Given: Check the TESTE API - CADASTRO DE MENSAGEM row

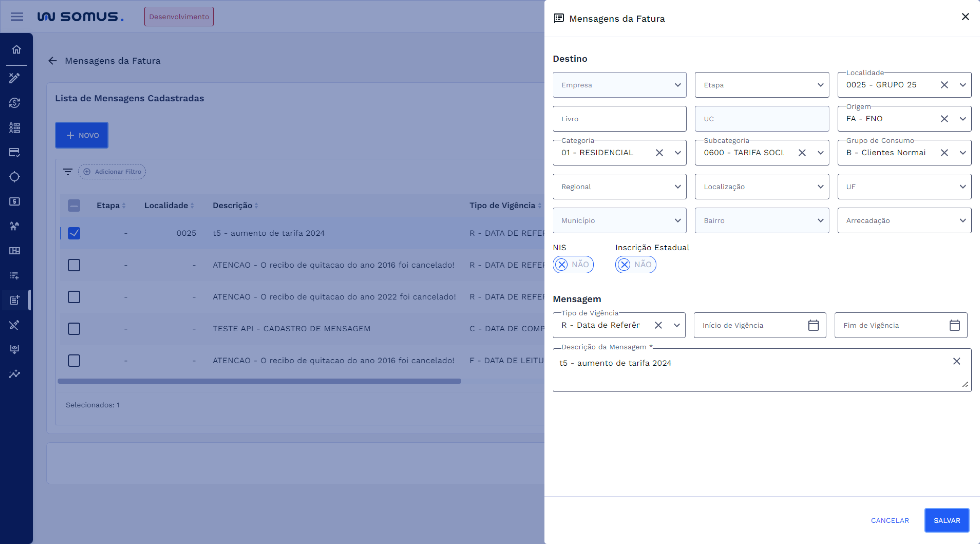Looking at the screenshot, I should click(74, 329).
